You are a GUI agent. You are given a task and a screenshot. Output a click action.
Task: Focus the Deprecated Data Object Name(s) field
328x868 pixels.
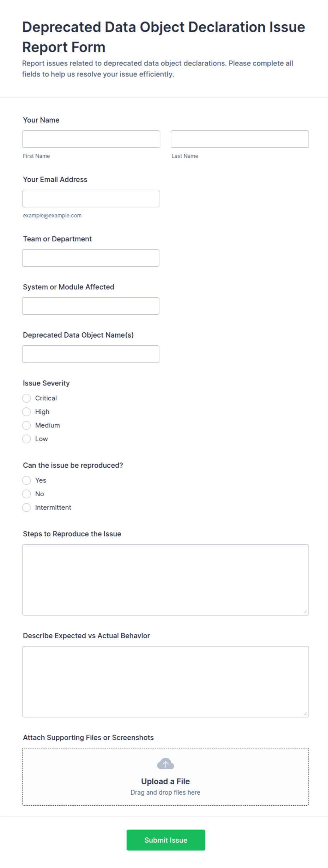[x=91, y=354]
